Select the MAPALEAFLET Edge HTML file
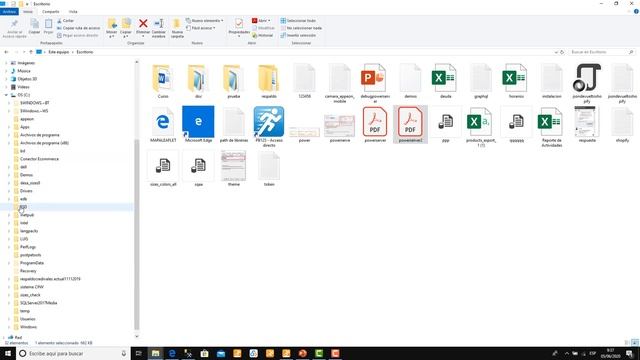The height and width of the screenshot is (360, 640). tap(163, 122)
